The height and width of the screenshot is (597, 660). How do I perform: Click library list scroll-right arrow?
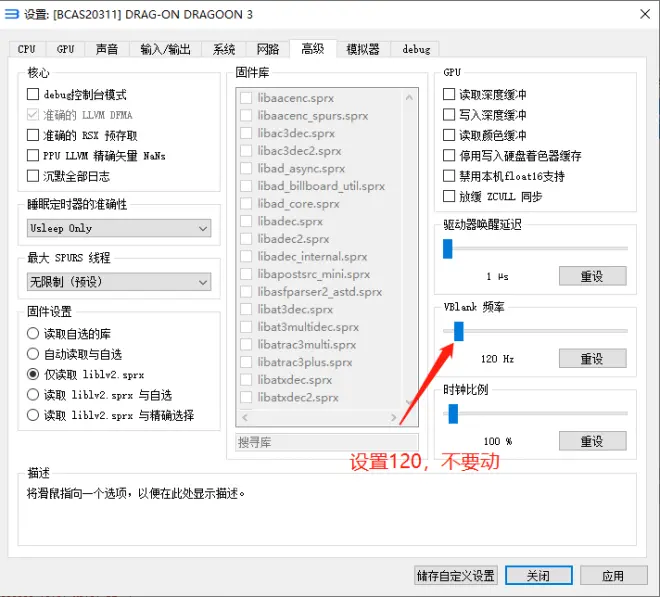point(393,417)
